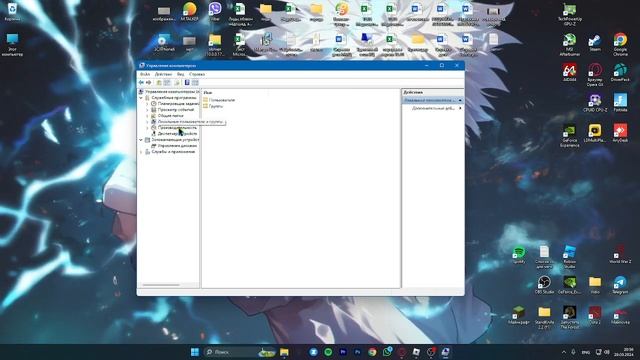Select the Recycle Bin desktop icon
This screenshot has width=640, height=360.
pyautogui.click(x=12, y=12)
